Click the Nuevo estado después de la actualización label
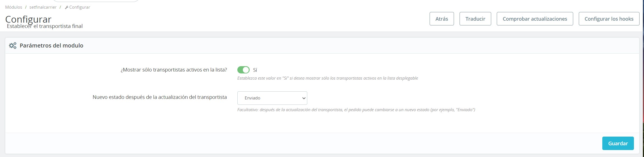 [x=160, y=97]
